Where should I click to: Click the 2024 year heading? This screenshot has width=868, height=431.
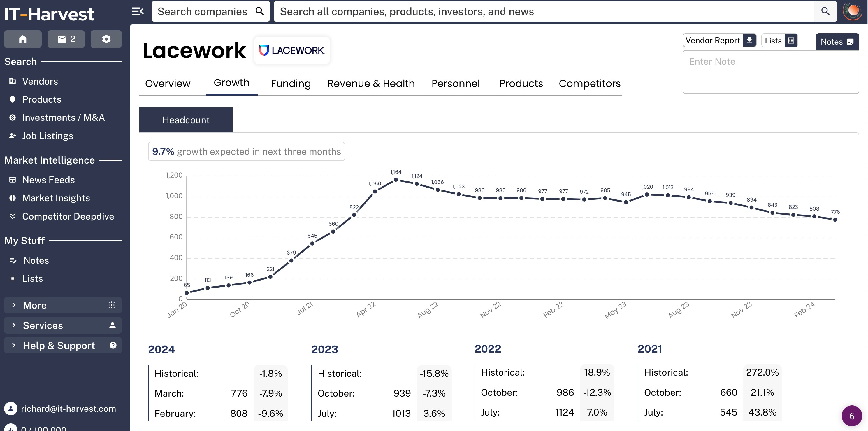pos(161,349)
